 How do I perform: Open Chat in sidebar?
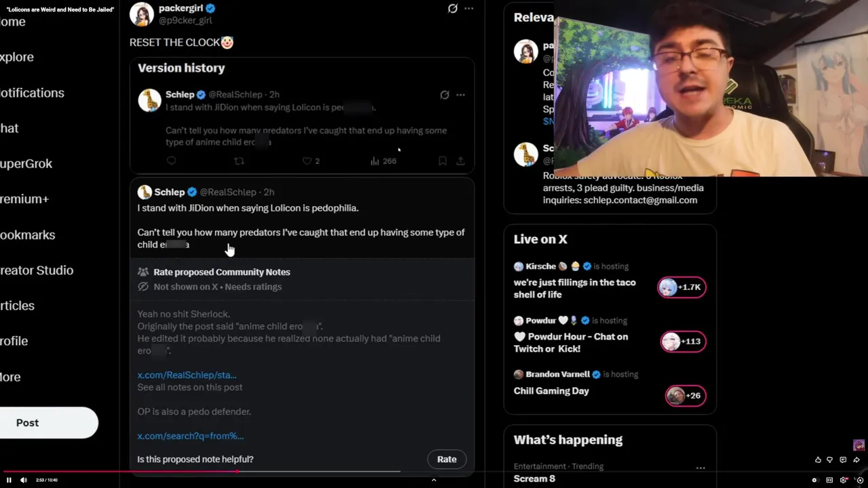(x=9, y=128)
